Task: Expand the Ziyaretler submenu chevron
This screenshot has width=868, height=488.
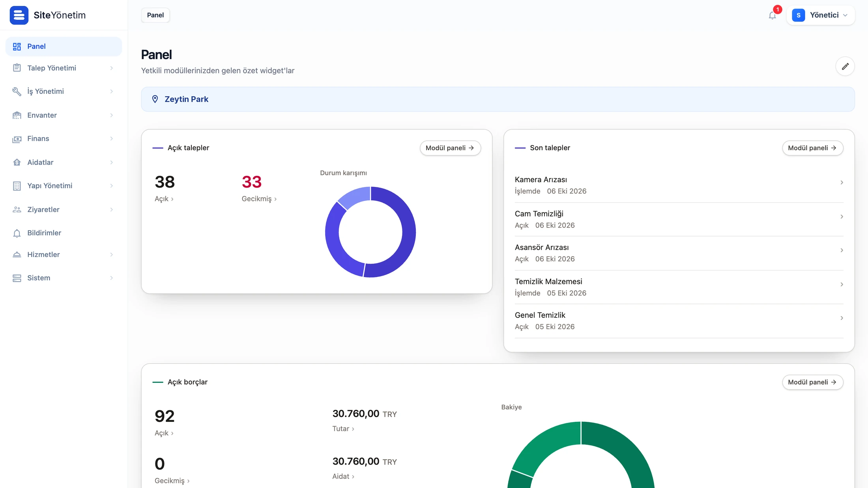Action: (x=112, y=209)
